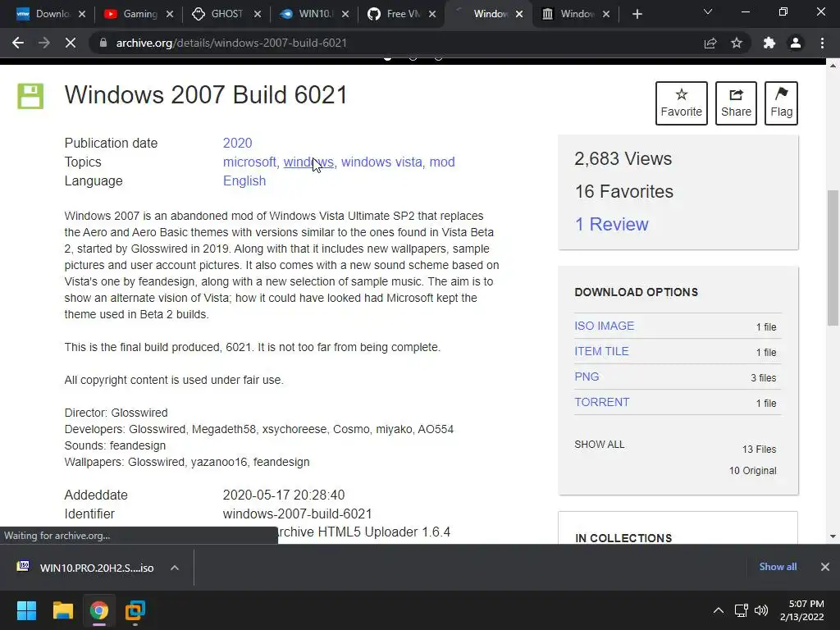
Task: Download the ISO IMAGE file
Action: pos(605,326)
